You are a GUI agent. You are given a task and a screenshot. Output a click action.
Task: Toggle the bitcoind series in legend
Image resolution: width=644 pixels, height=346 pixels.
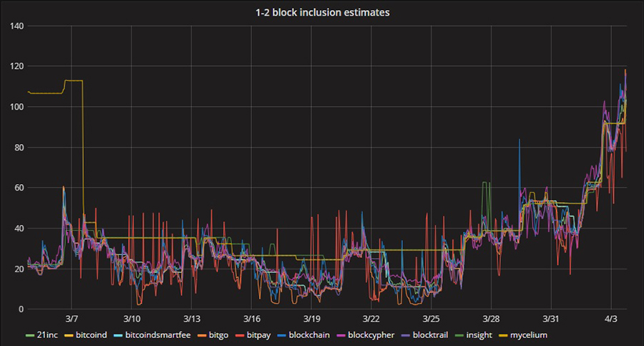(x=86, y=335)
